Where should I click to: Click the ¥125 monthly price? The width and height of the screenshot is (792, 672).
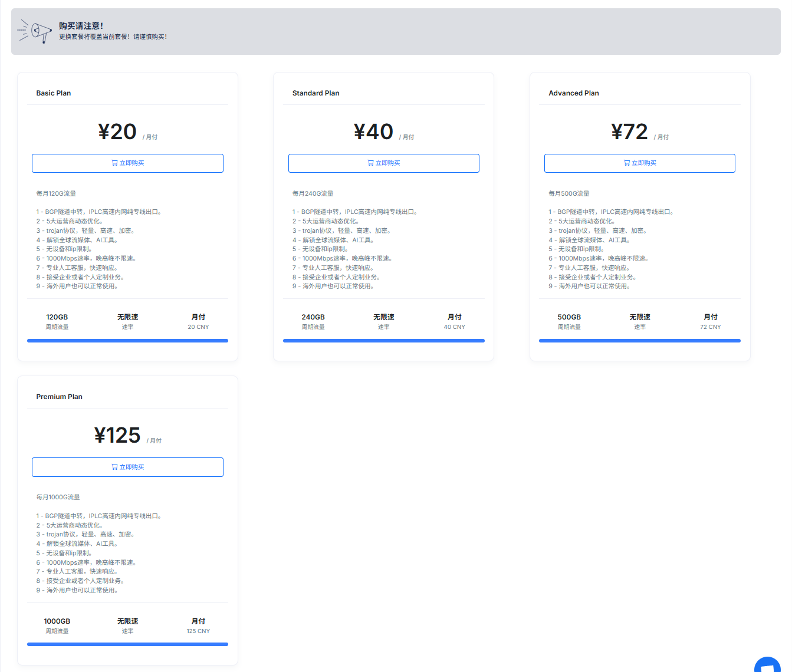tap(117, 436)
